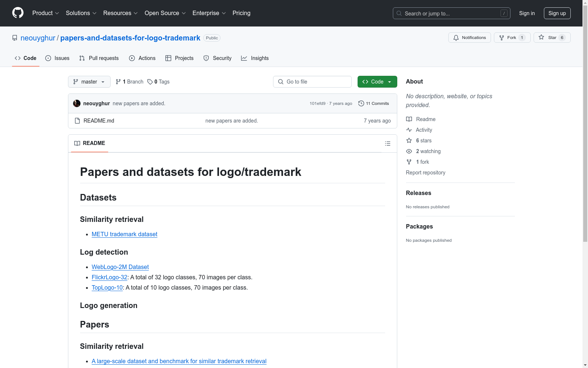Switch to the Issues tab
The height and width of the screenshot is (368, 588).
(x=57, y=58)
